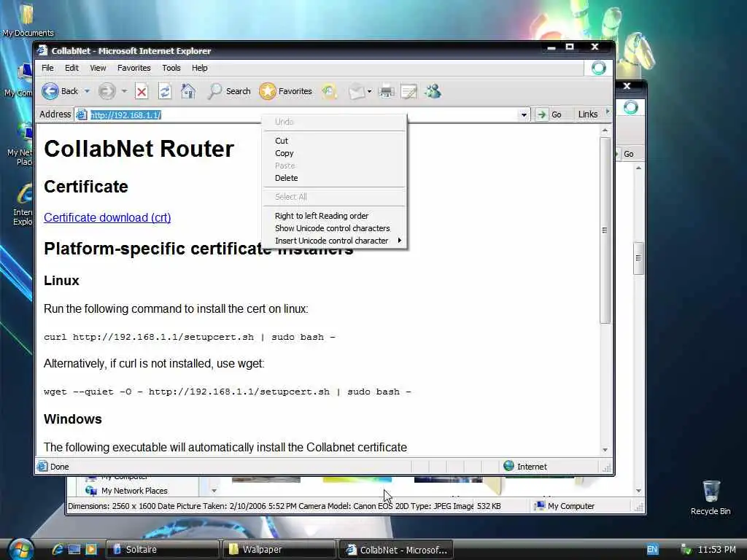
Task: Open address bar dropdown list
Action: [524, 114]
